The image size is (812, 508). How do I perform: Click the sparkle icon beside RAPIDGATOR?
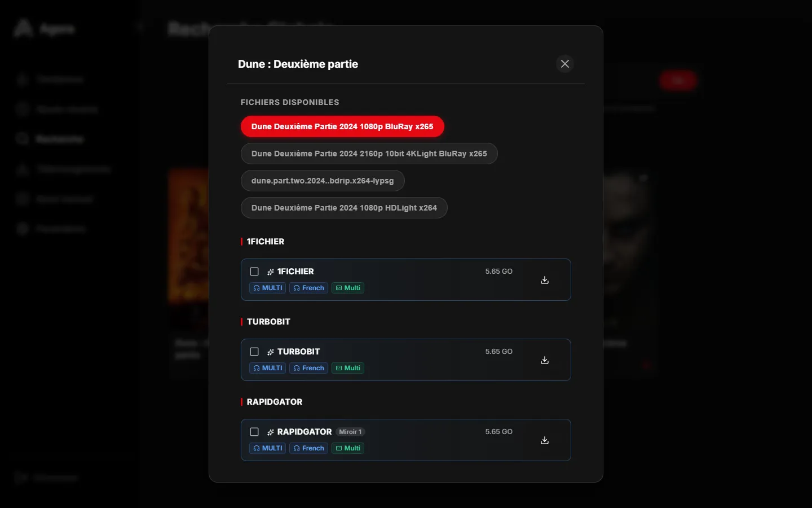pyautogui.click(x=271, y=432)
